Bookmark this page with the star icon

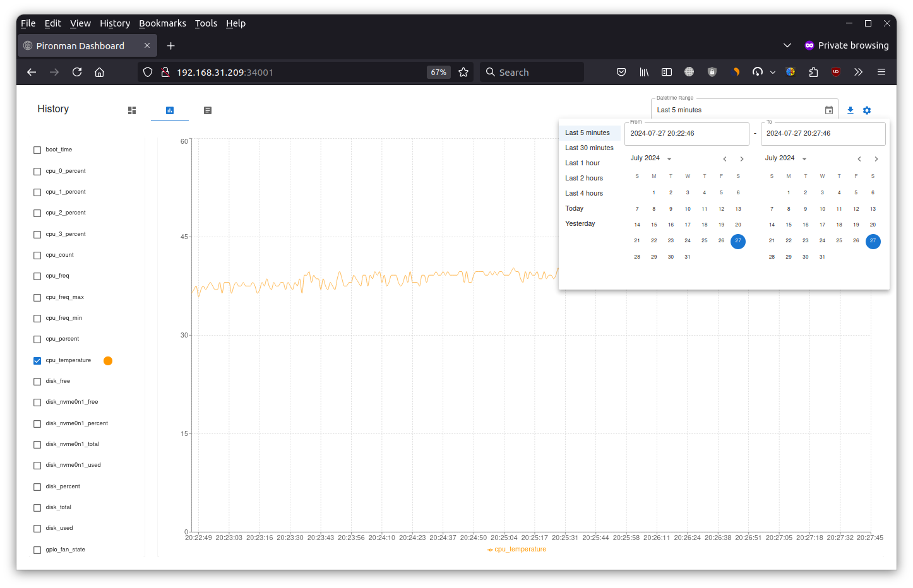[x=463, y=72]
